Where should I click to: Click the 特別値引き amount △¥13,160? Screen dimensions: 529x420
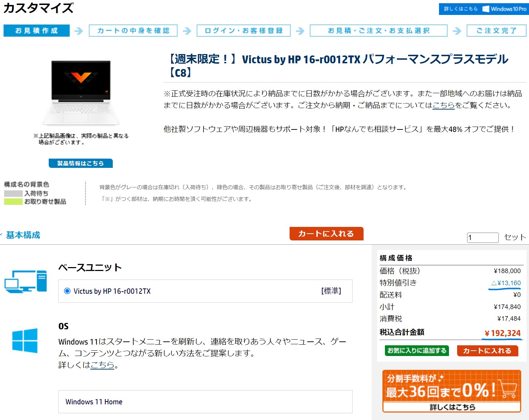tap(506, 283)
